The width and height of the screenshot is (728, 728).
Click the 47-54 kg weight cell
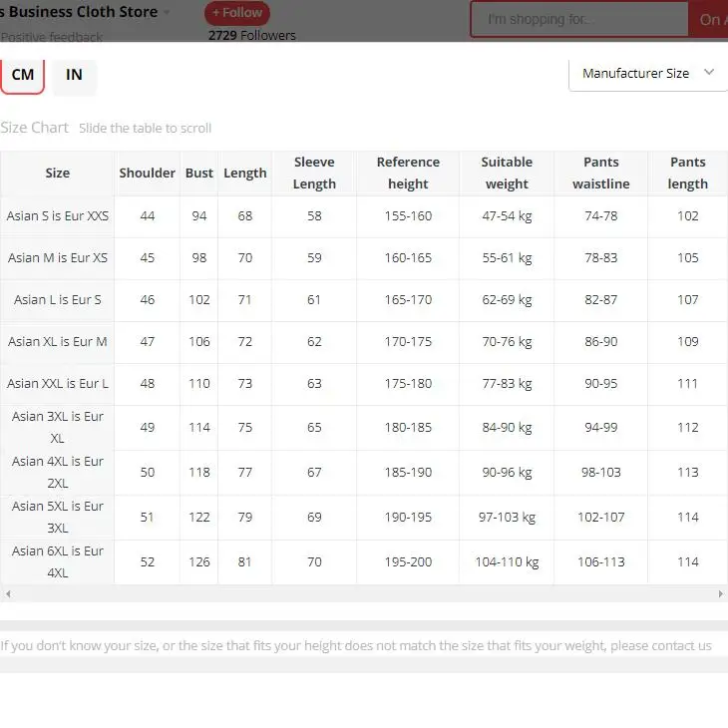(507, 216)
